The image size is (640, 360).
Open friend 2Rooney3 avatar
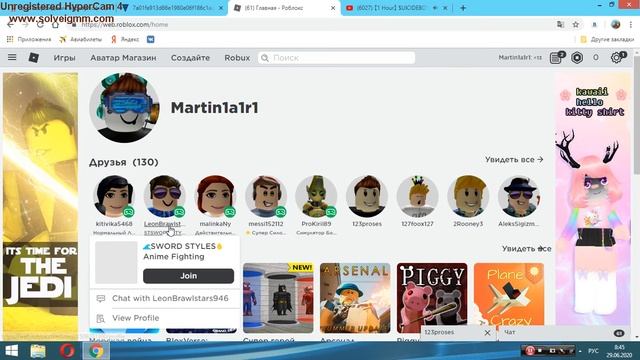(468, 196)
